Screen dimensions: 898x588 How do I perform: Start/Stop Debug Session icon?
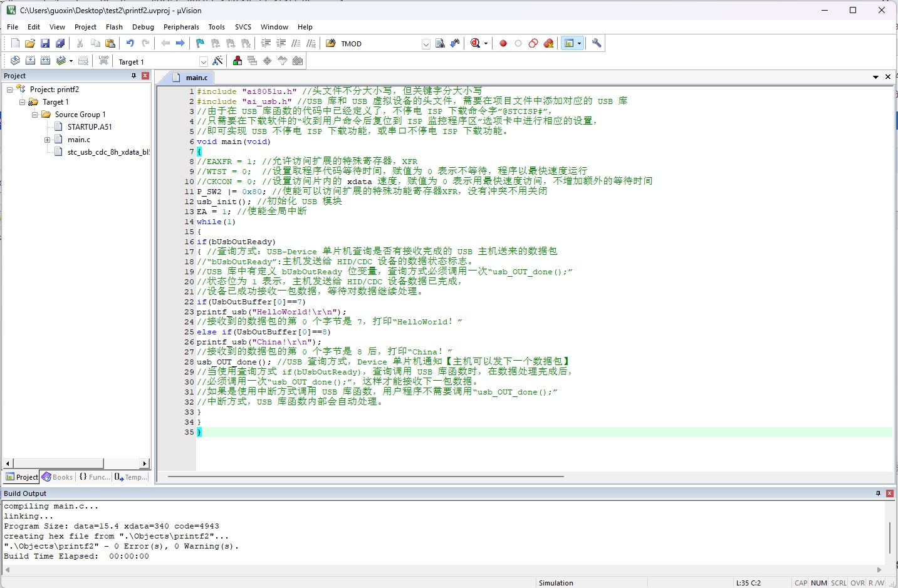pos(476,43)
